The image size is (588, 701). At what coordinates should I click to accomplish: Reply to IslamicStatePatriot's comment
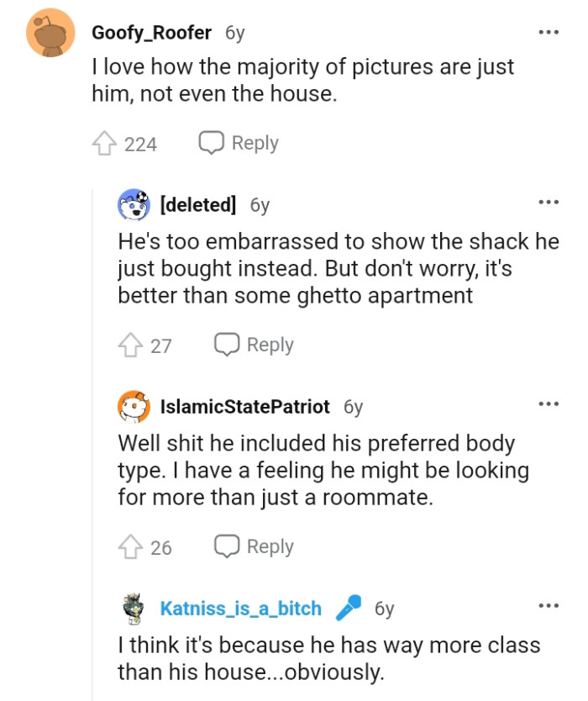click(256, 546)
